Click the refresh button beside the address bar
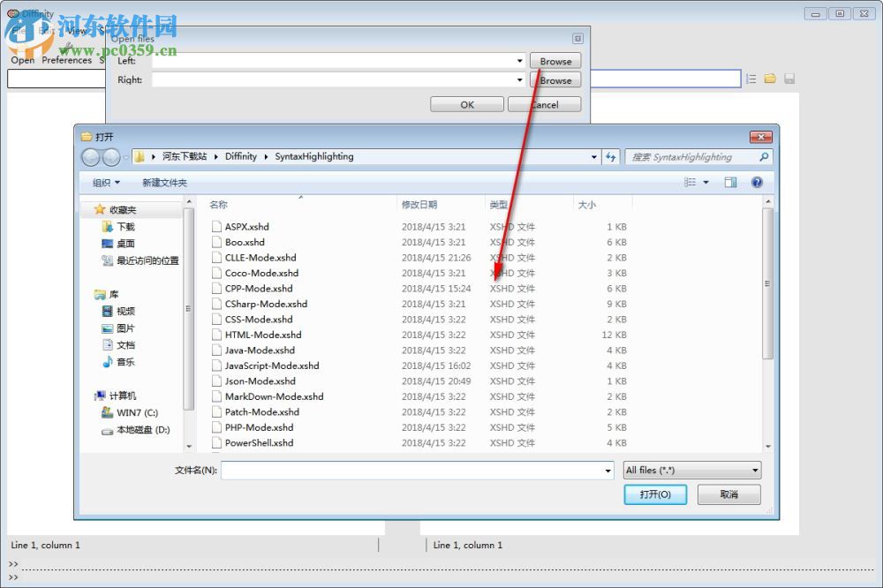The height and width of the screenshot is (588, 883). click(611, 157)
